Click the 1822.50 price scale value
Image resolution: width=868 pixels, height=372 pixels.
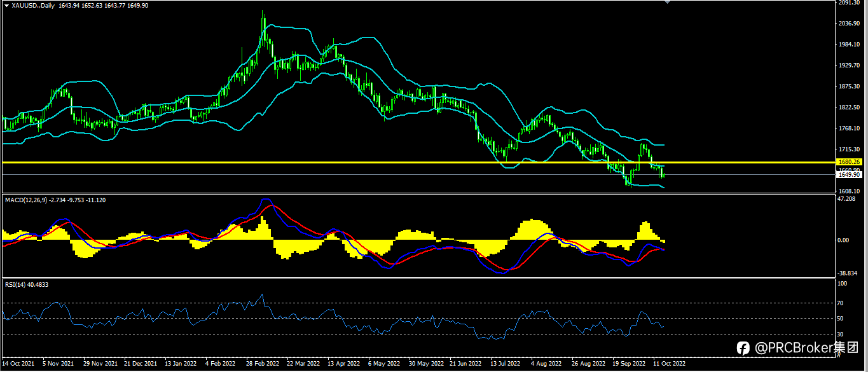pos(850,107)
